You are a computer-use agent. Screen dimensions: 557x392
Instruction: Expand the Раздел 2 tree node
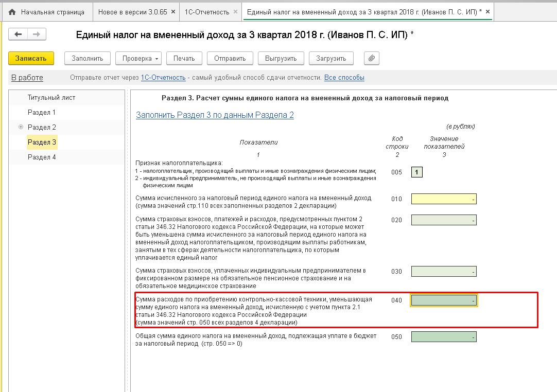click(21, 127)
